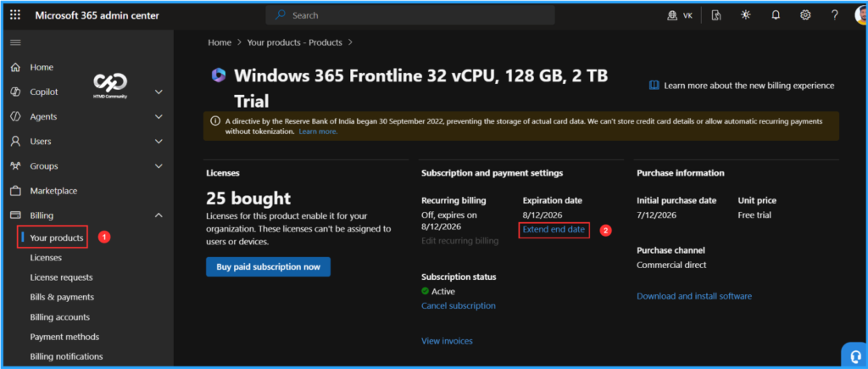Click Learn more link in RBI banner
This screenshot has width=868, height=369.
click(319, 131)
